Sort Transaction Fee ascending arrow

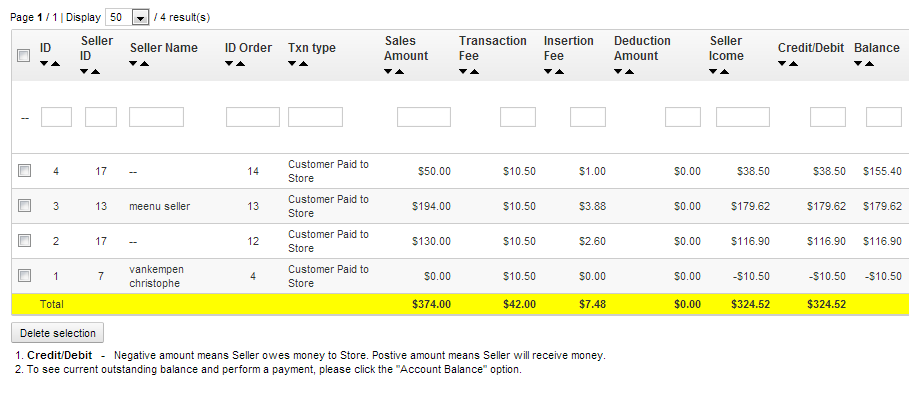click(474, 71)
